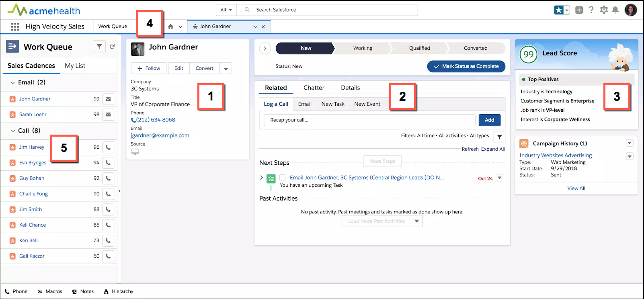Image resolution: width=644 pixels, height=299 pixels.
Task: Open John Gardner lead in queue list
Action: 35,99
